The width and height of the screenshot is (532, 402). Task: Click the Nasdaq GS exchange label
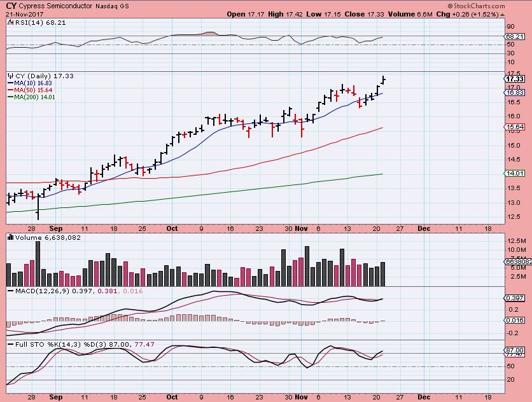[112, 6]
